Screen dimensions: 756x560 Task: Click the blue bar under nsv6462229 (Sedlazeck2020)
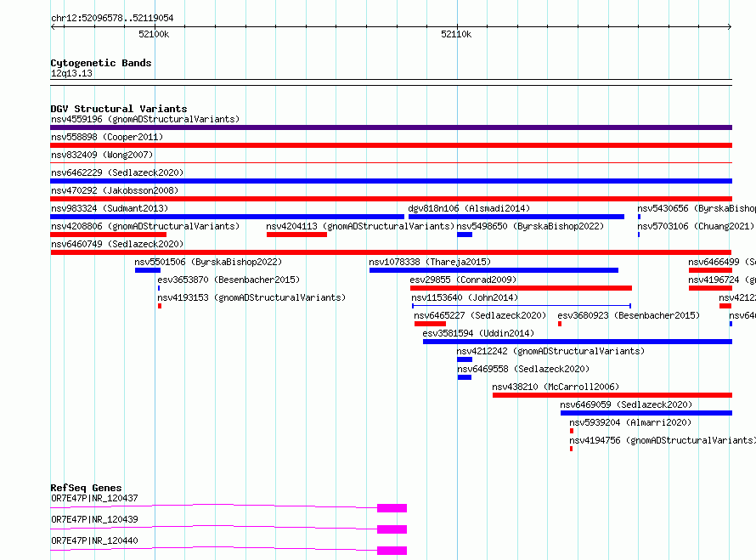click(391, 181)
